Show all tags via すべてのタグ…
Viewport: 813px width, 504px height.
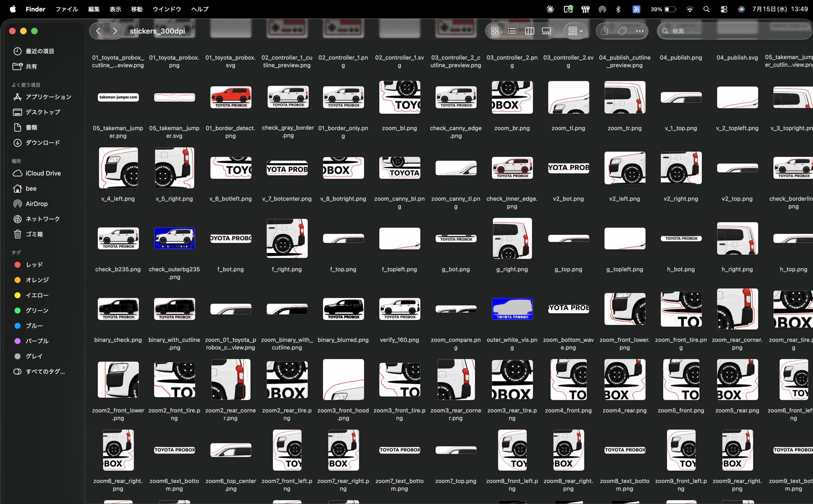(45, 371)
